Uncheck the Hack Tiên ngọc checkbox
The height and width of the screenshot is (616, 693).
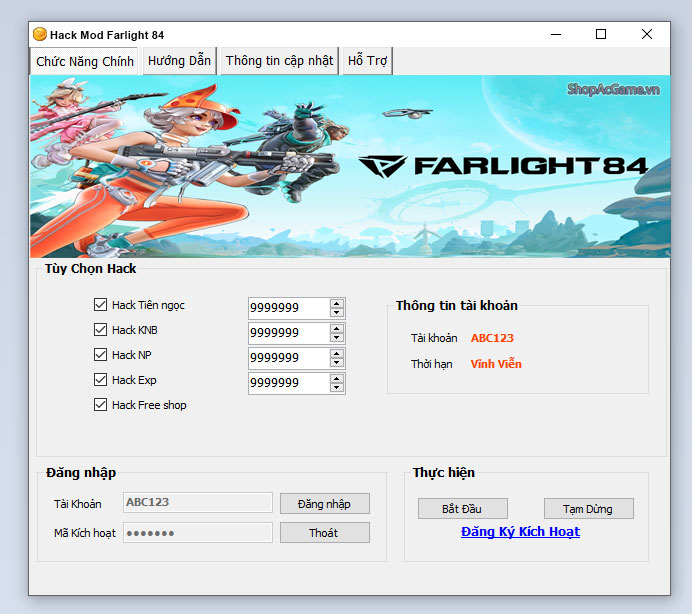(x=100, y=305)
